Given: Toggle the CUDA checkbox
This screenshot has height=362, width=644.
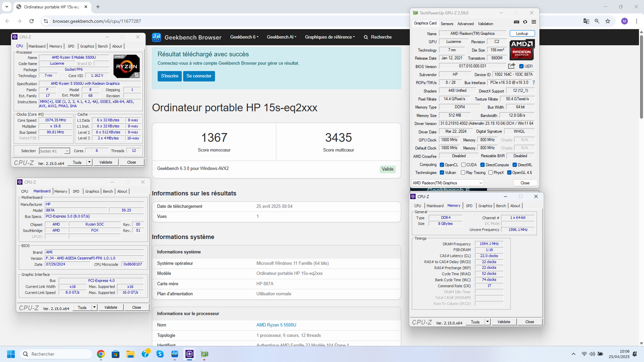Looking at the screenshot, I should pyautogui.click(x=463, y=165).
